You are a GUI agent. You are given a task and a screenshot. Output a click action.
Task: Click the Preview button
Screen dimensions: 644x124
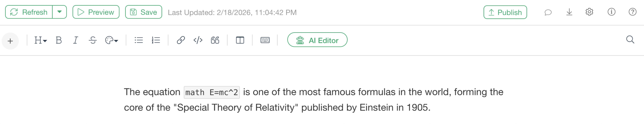click(96, 12)
